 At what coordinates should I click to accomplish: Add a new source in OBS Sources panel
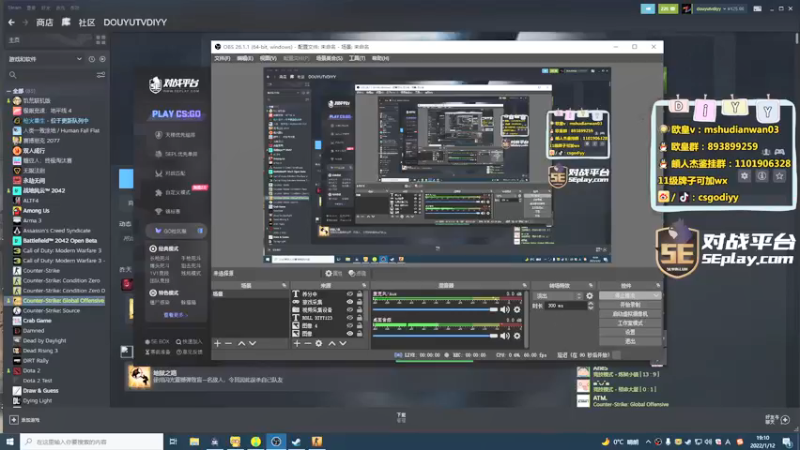(x=297, y=343)
